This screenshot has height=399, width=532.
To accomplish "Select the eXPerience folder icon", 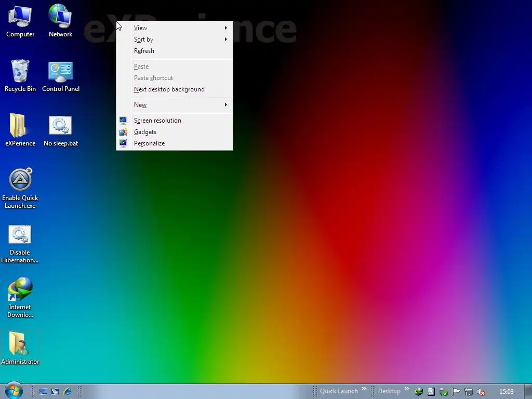I will pos(20,129).
